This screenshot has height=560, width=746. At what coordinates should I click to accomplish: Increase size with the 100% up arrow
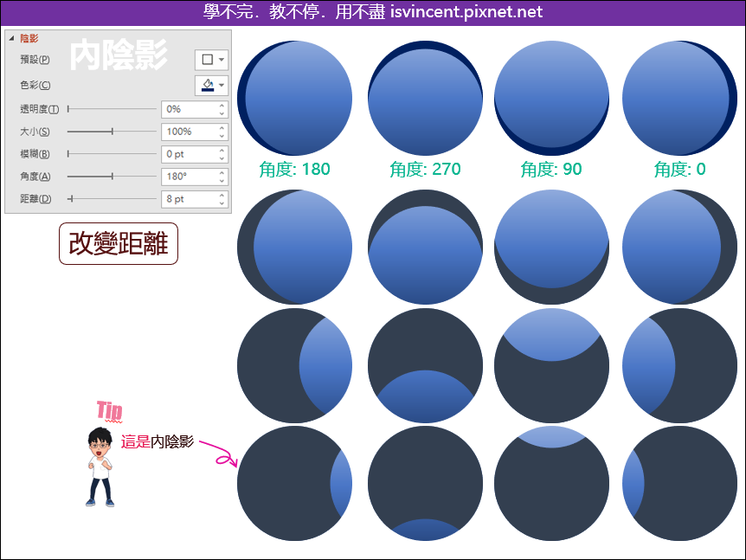(x=222, y=127)
